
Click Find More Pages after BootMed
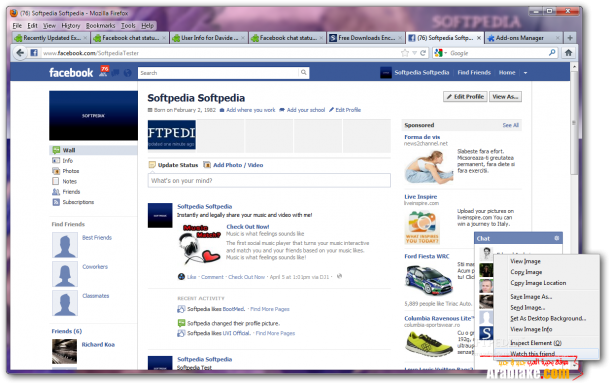tap(270, 309)
